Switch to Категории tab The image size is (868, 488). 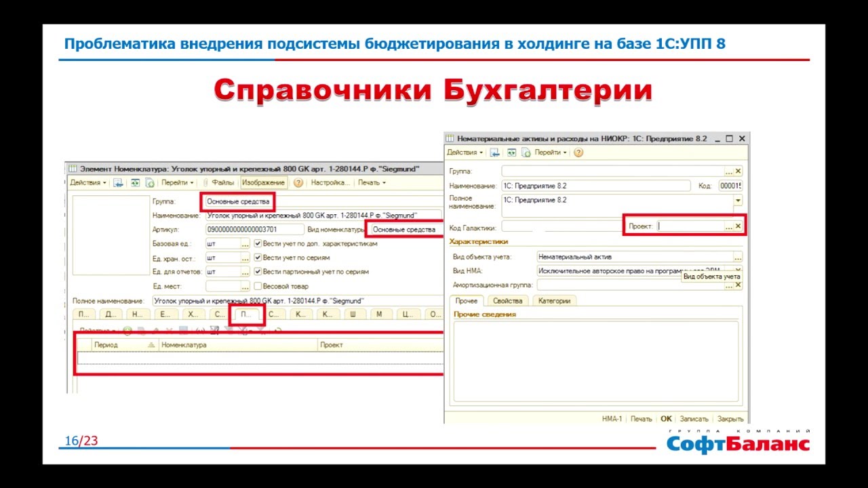pyautogui.click(x=554, y=301)
